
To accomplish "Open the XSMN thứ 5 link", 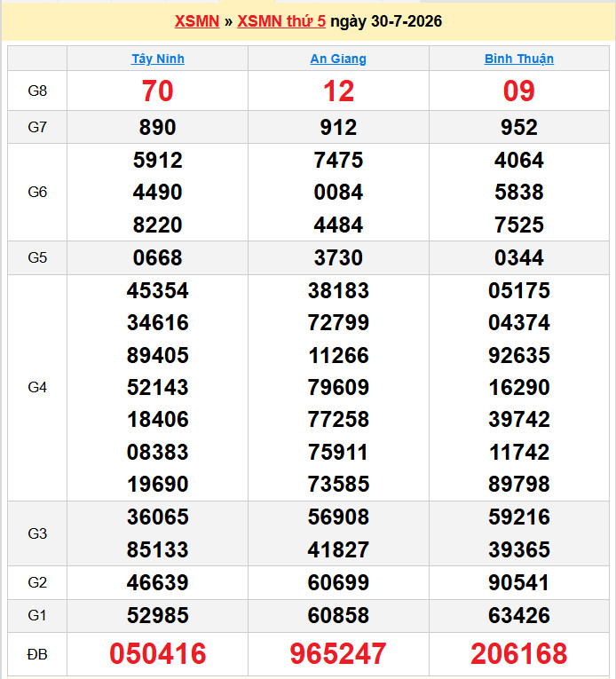I will (281, 21).
